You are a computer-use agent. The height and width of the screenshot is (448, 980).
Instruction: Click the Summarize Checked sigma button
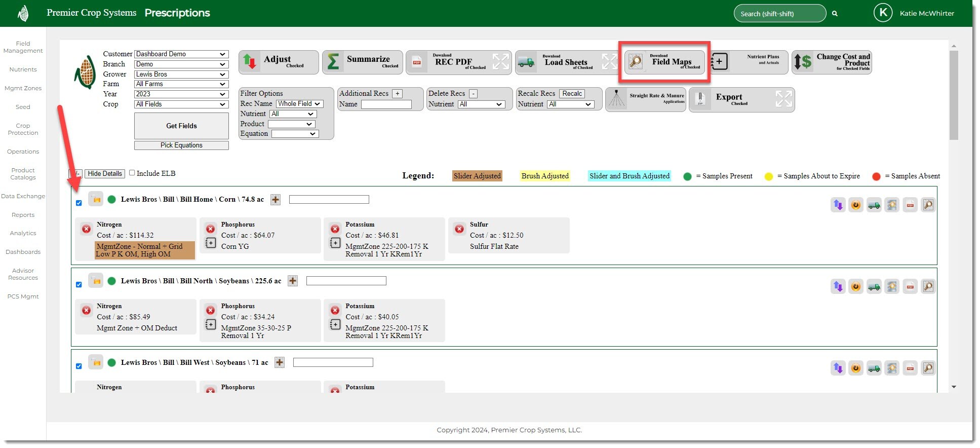(362, 62)
